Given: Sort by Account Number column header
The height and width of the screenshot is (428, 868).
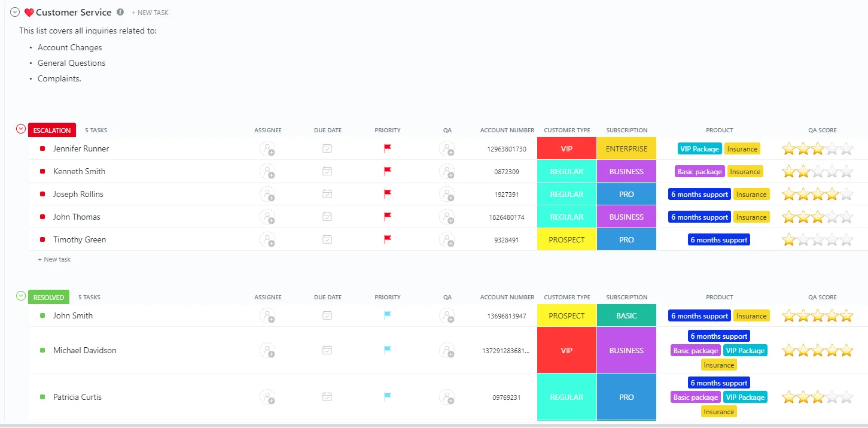Looking at the screenshot, I should (507, 130).
